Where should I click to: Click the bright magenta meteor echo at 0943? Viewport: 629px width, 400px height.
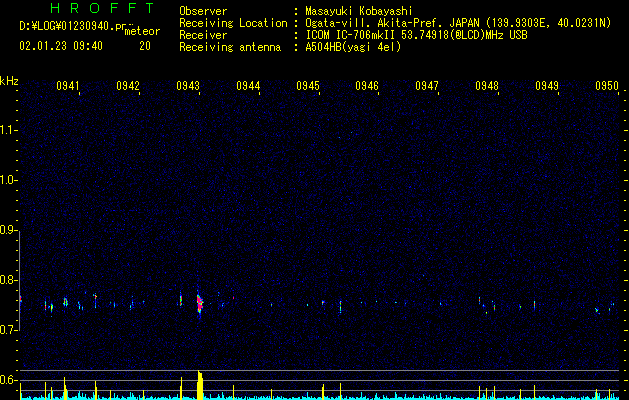[200, 303]
